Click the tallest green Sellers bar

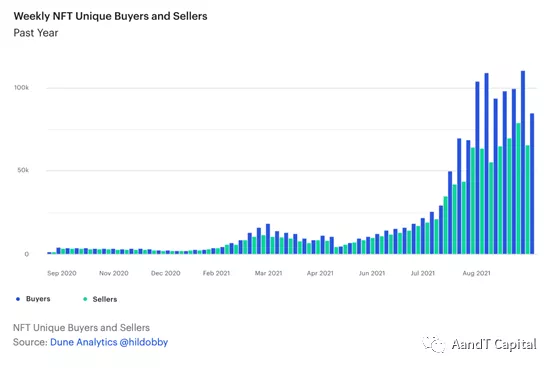[x=518, y=188]
